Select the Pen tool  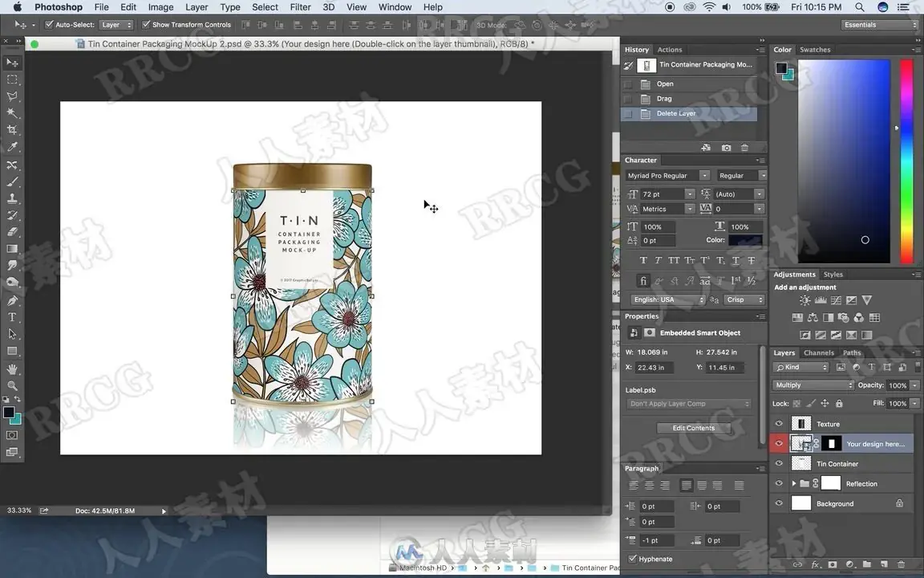[12, 300]
